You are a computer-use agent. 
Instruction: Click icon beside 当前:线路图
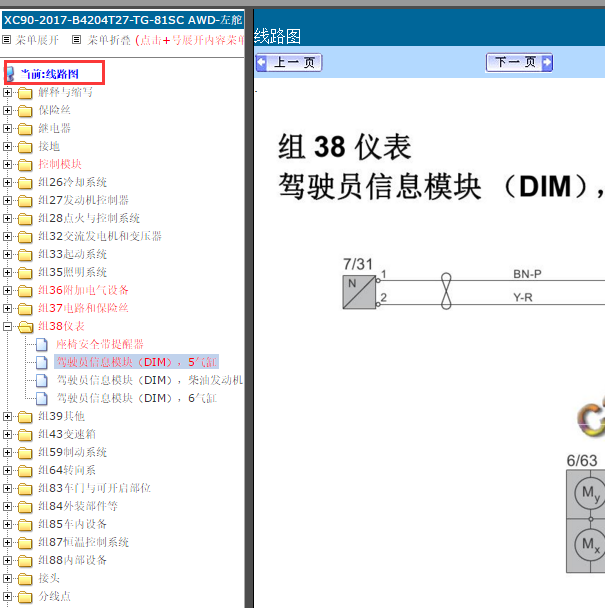coord(10,74)
